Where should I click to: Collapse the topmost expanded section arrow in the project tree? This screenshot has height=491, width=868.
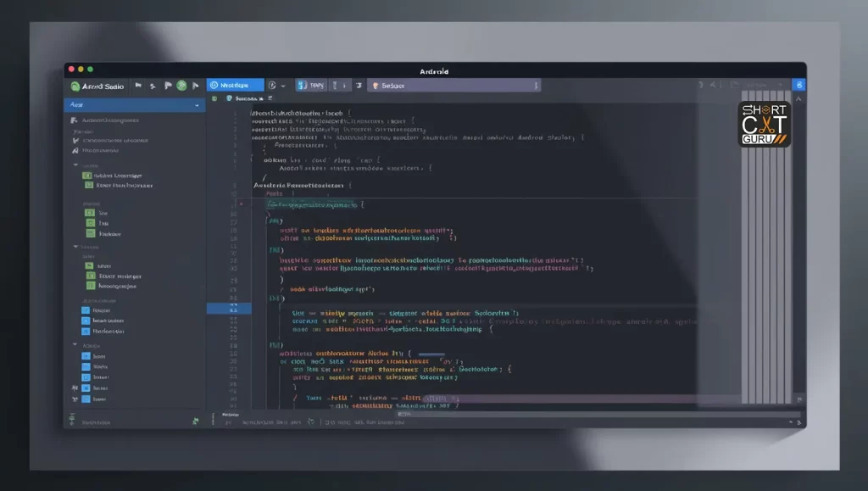75,165
